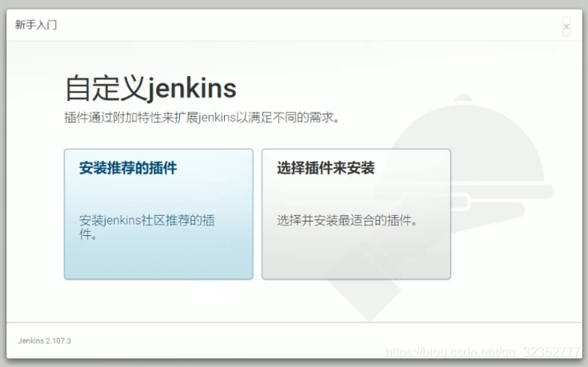588x367 pixels.
Task: Choose the 选择插件来安装 option card
Action: point(356,214)
